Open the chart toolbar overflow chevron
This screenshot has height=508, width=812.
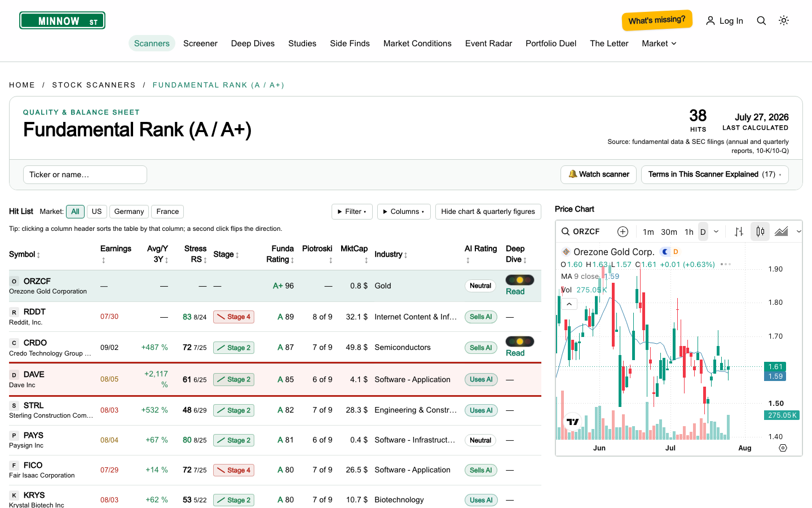[x=798, y=231]
